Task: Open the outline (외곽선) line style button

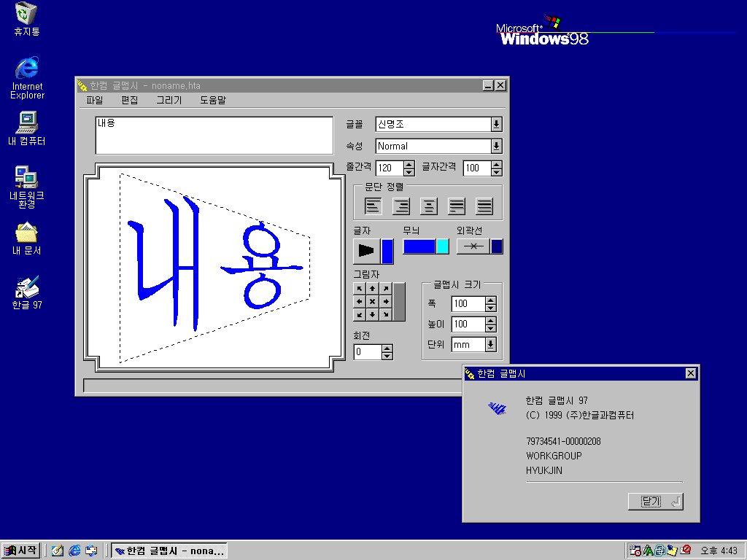Action: point(473,246)
